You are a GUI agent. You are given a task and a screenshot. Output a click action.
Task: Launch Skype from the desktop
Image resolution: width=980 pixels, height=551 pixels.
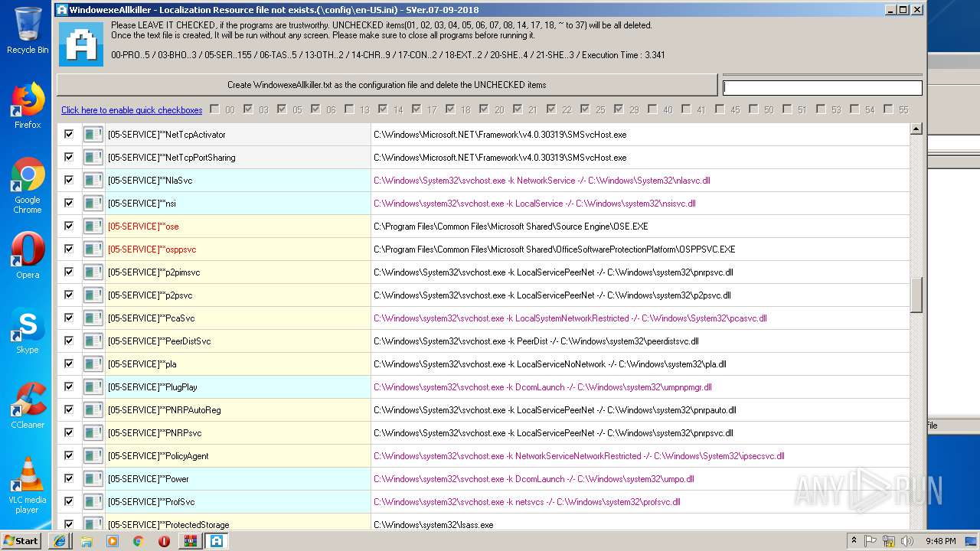tap(28, 331)
